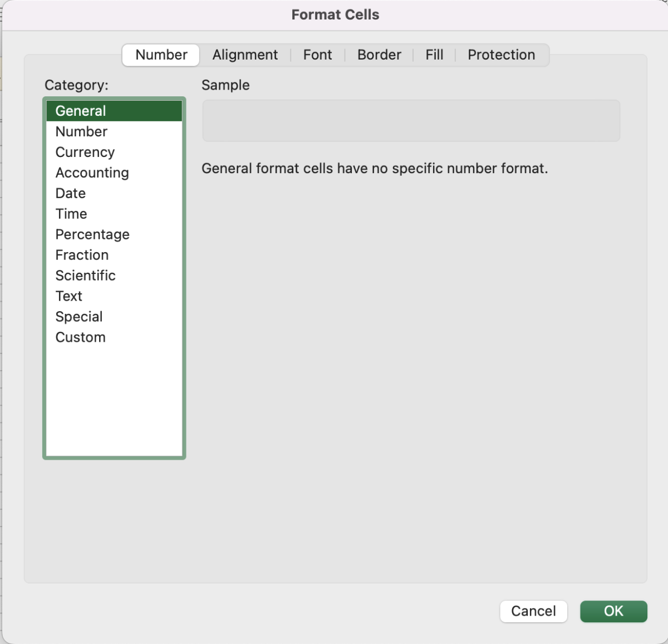Screen dimensions: 668x644
Task: Choose the Scientific format category
Action: click(85, 275)
